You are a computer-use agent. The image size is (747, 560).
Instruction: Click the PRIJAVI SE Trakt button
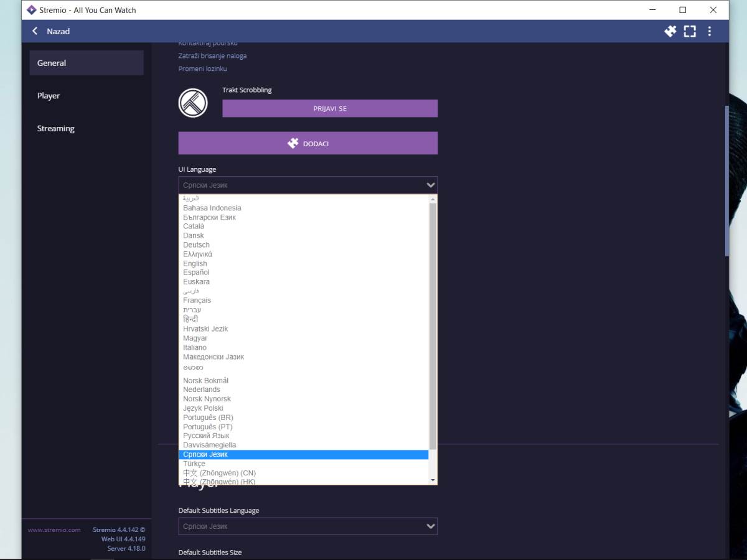[x=329, y=108]
